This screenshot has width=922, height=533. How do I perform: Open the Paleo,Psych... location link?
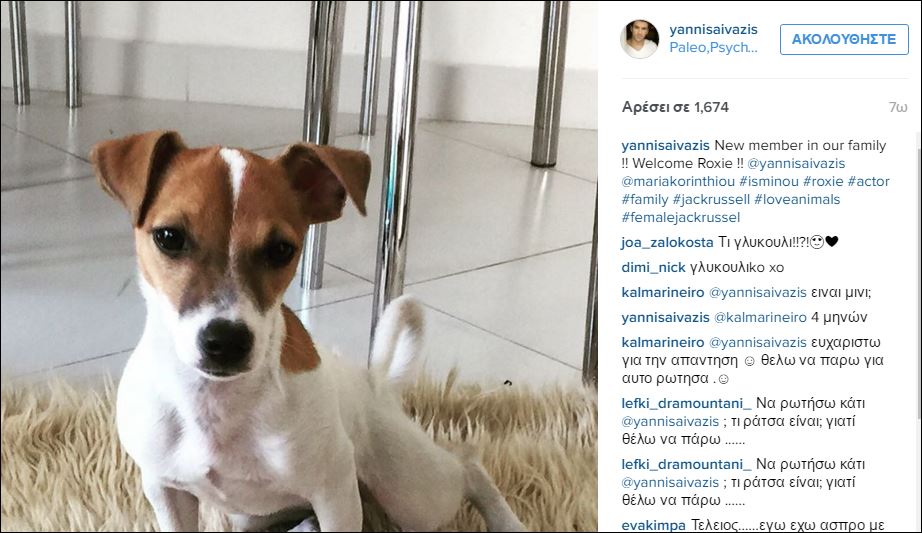tap(713, 48)
